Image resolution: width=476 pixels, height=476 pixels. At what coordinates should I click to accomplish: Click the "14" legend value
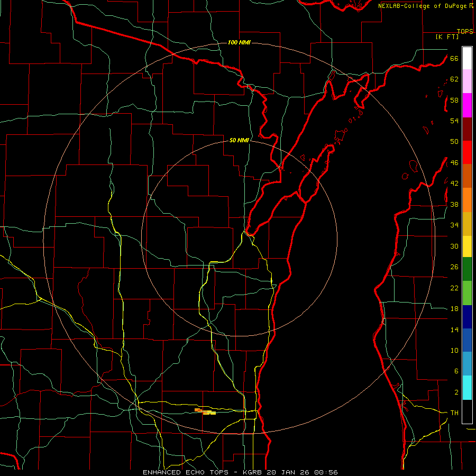pyautogui.click(x=454, y=329)
